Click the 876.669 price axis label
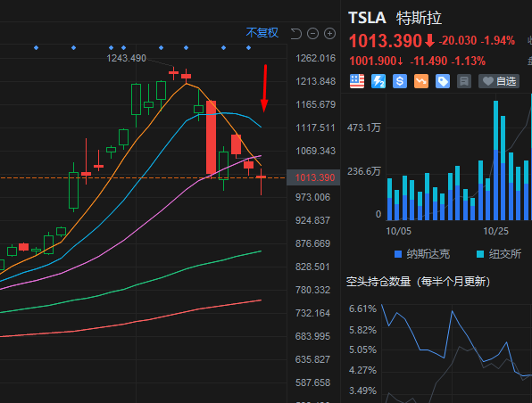This screenshot has height=403, width=532. 312,243
